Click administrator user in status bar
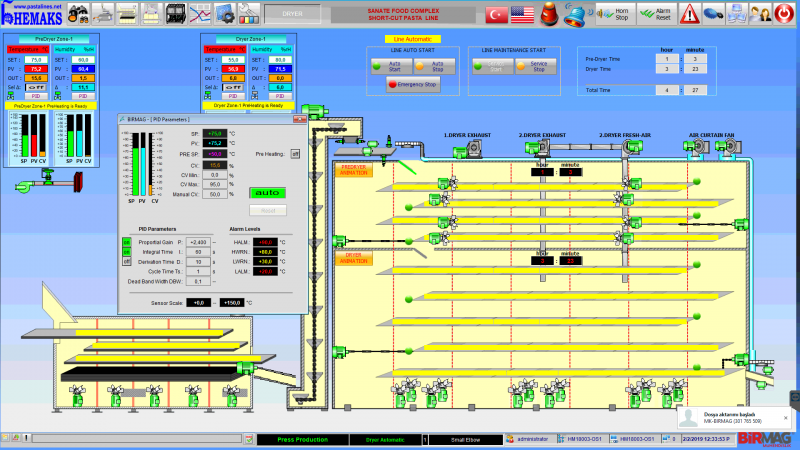This screenshot has height=450, width=800. tap(528, 439)
